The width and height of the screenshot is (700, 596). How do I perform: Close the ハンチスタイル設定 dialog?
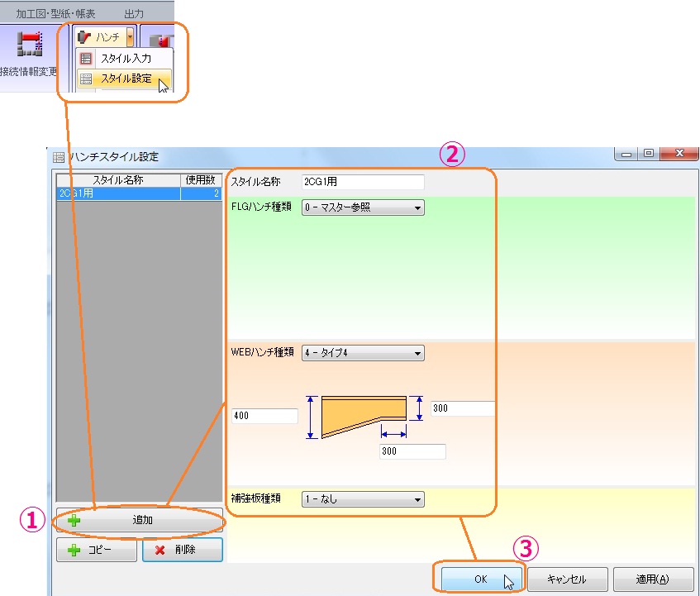click(679, 153)
